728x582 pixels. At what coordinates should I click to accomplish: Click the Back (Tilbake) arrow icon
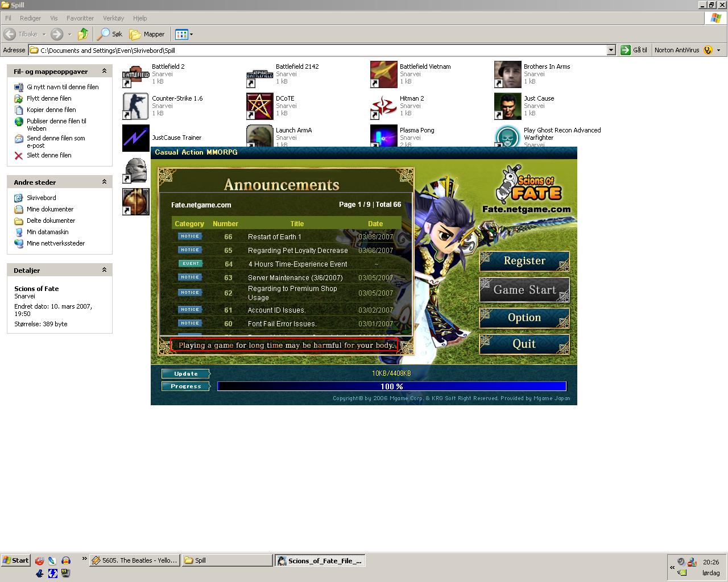pyautogui.click(x=10, y=34)
